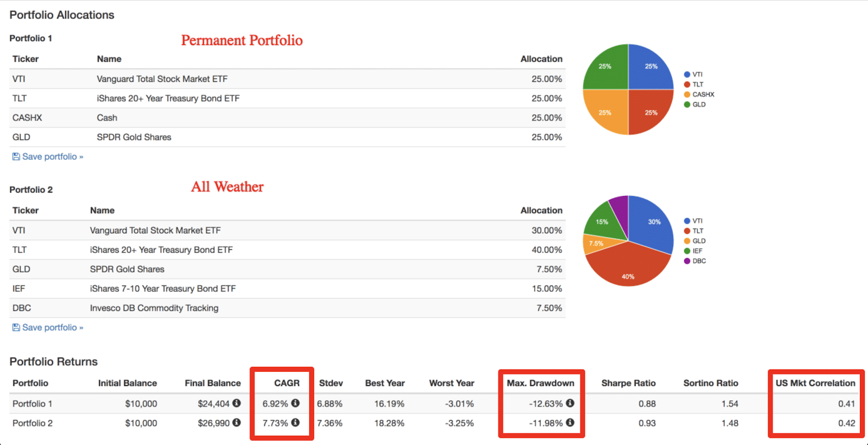Click 18.28% best year value

point(389,423)
